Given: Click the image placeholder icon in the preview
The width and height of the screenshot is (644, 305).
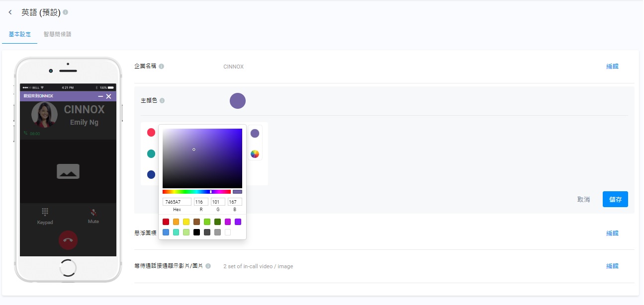Looking at the screenshot, I should [x=68, y=171].
